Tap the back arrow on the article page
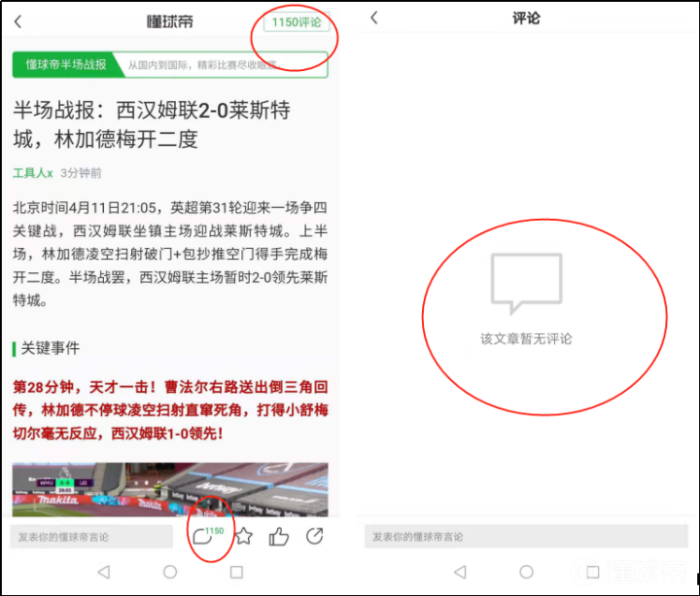Screen dimensions: 700x596 pos(18,21)
